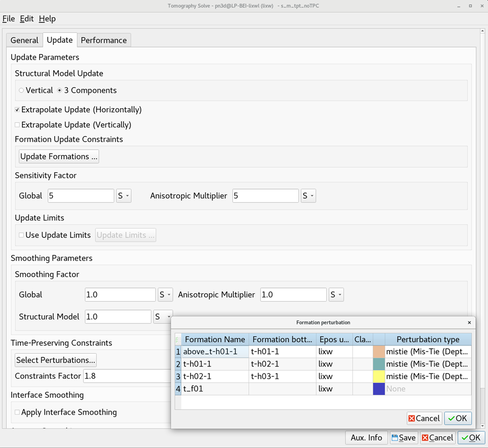Close the Tomography Solve window
The height and width of the screenshot is (448, 488).
pyautogui.click(x=482, y=6)
